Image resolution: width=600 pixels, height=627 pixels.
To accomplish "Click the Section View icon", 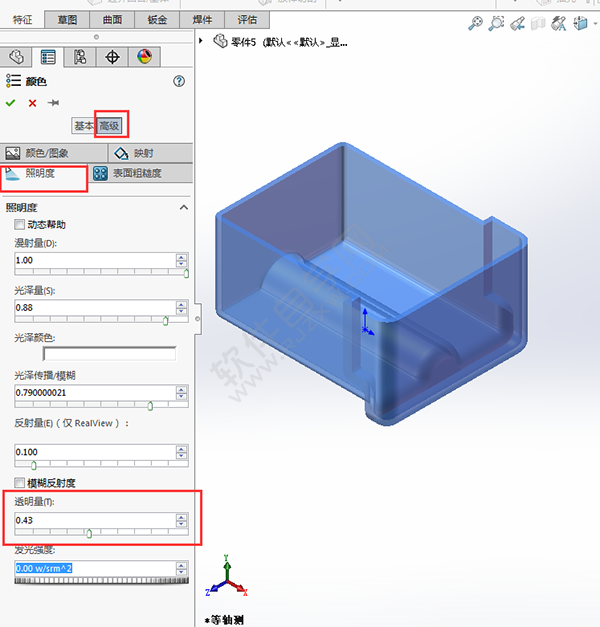I will (538, 23).
